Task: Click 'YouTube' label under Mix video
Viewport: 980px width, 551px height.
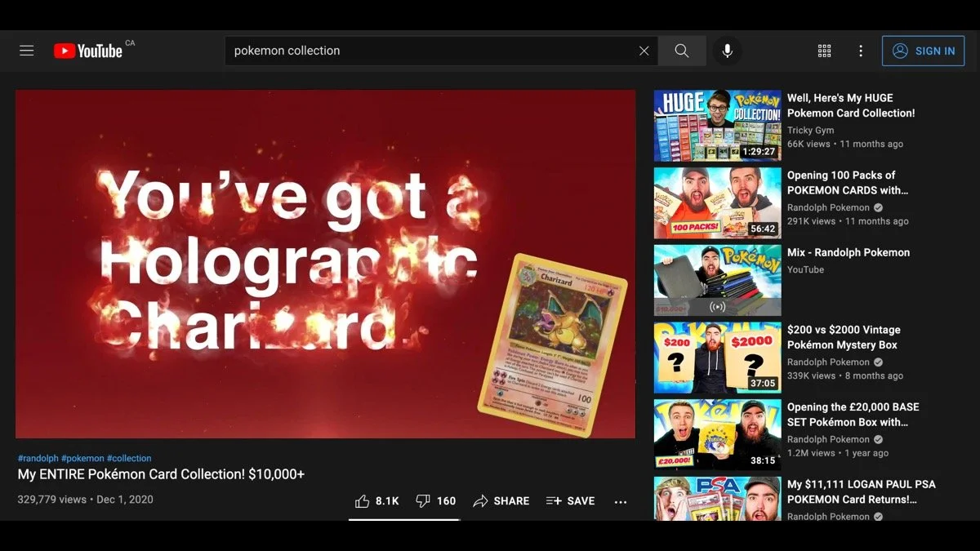Action: 805,269
